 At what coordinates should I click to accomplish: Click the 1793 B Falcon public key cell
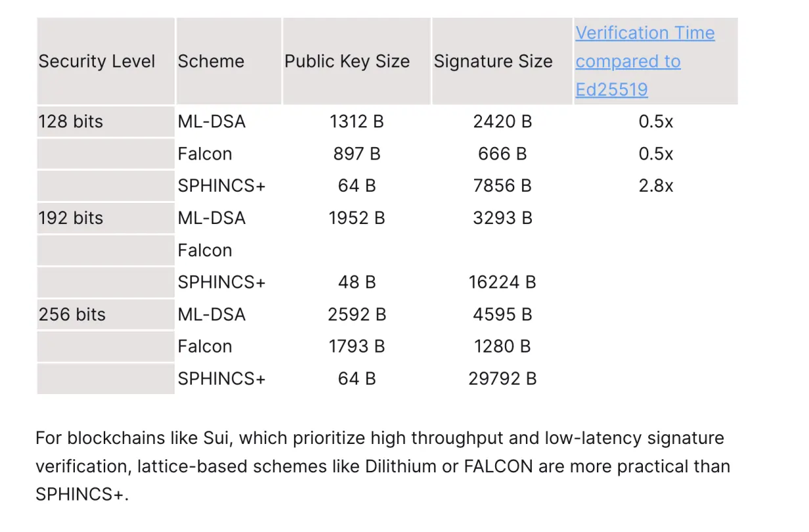(x=357, y=346)
